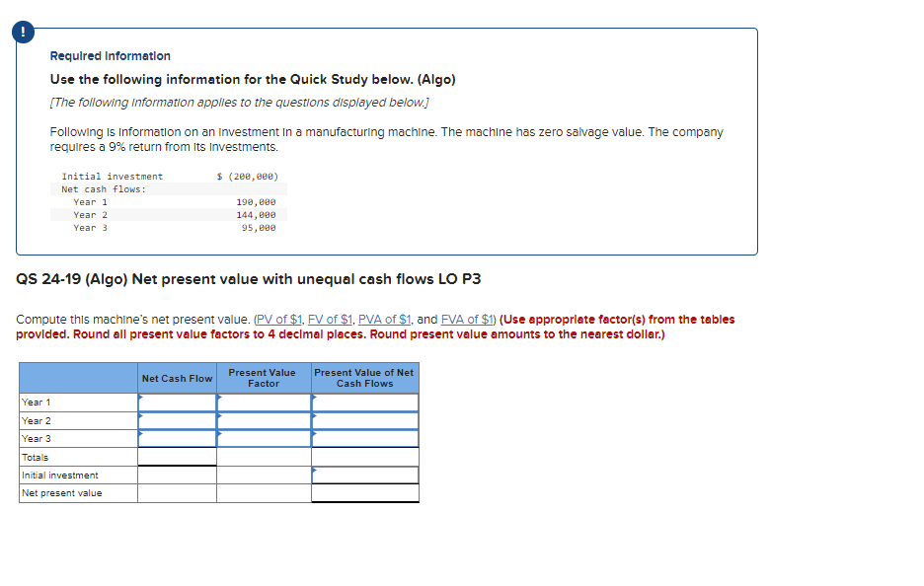Viewport: 924px width, 586px height.
Task: Open the FV of $1 table link
Action: pyautogui.click(x=330, y=320)
